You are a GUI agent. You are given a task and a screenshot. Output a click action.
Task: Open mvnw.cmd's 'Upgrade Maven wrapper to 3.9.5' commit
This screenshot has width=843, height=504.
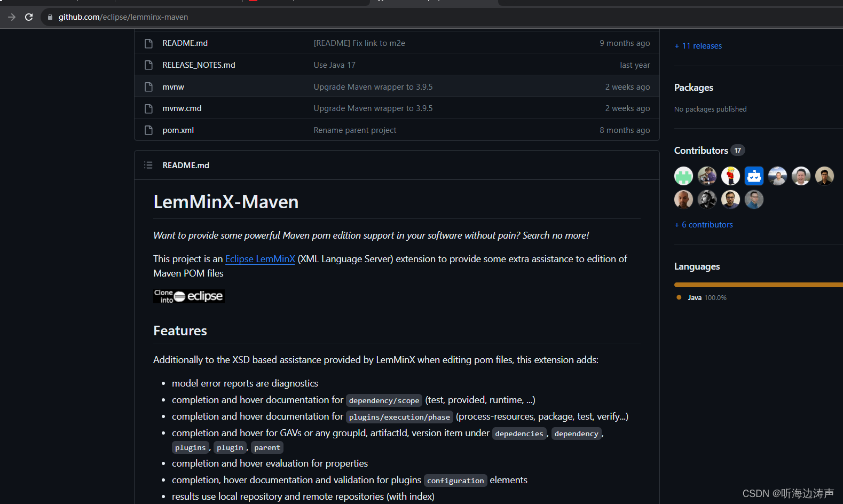tap(373, 108)
